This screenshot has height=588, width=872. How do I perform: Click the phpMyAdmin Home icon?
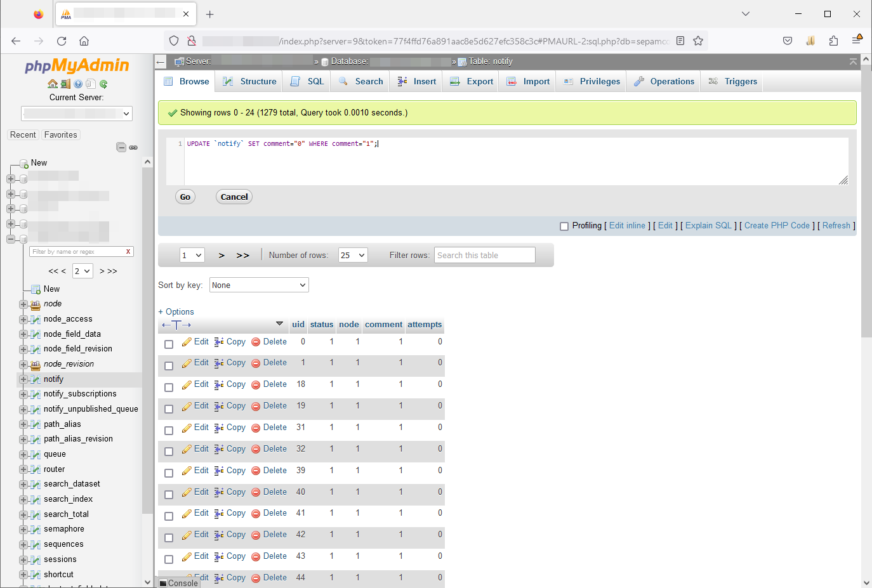tap(53, 84)
